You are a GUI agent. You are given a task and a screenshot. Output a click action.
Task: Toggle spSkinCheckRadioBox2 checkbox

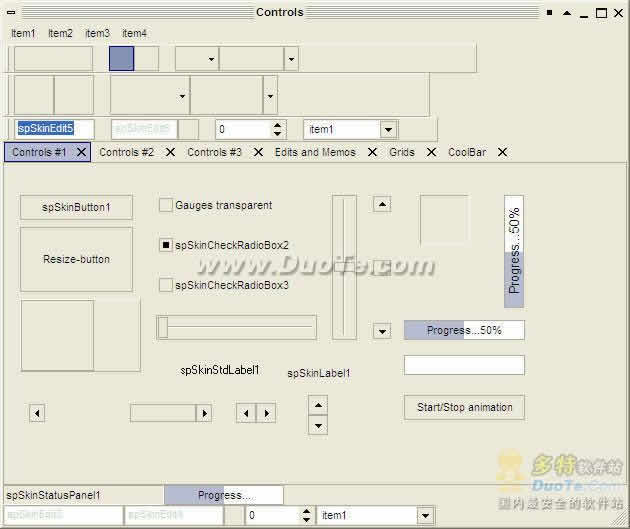pyautogui.click(x=166, y=245)
